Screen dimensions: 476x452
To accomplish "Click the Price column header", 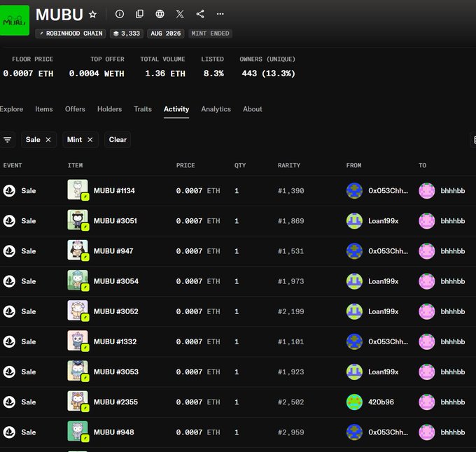I will pyautogui.click(x=185, y=165).
